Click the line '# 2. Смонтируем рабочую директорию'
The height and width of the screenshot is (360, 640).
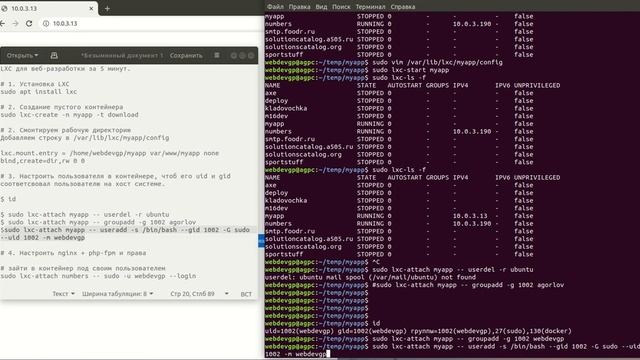(65, 130)
